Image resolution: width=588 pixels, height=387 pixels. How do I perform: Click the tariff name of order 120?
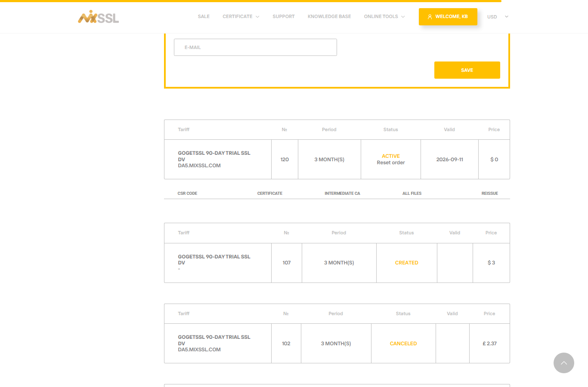point(214,156)
